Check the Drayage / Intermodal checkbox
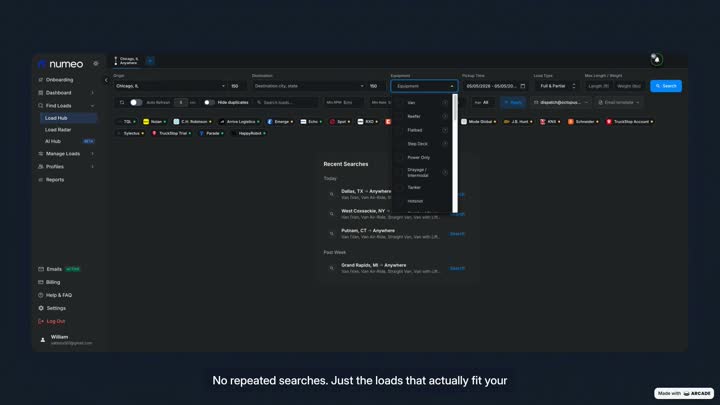Viewport: 720px width, 405px height. tap(400, 173)
